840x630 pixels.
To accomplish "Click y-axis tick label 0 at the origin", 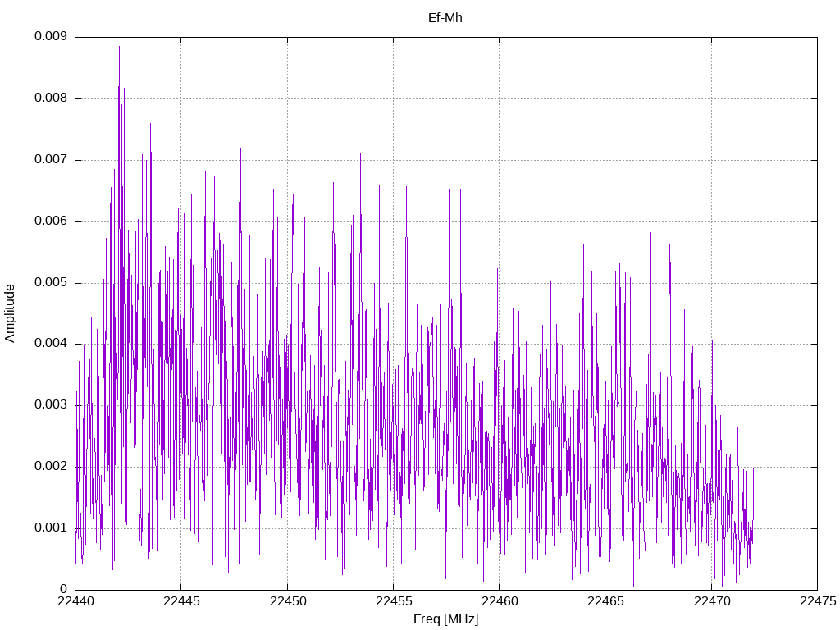I will [x=63, y=589].
